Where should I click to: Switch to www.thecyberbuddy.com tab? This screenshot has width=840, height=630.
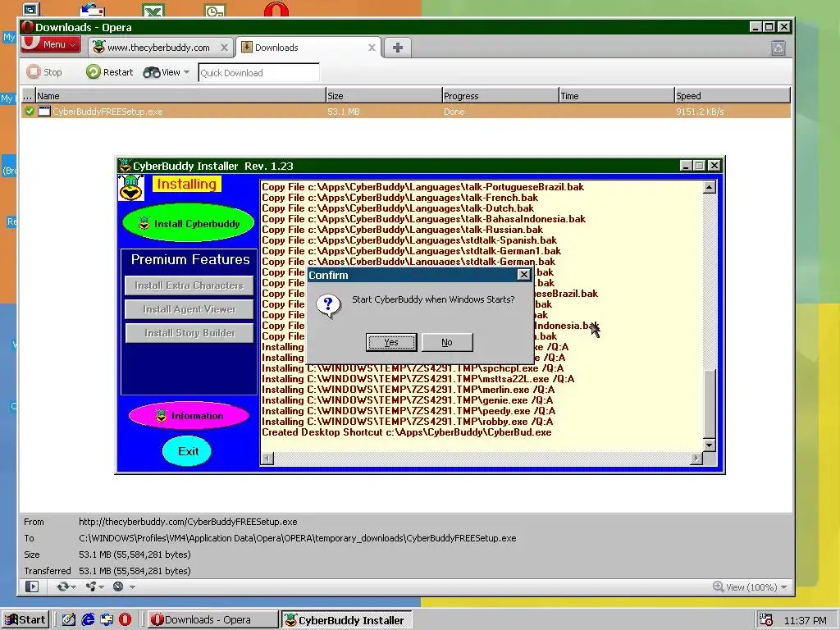158,47
